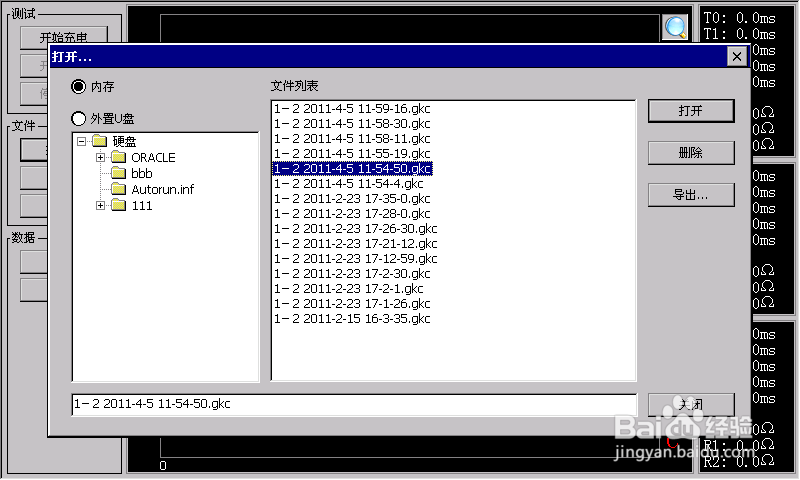The image size is (800, 480).
Task: Expand the ORACLE folder node
Action: point(101,158)
